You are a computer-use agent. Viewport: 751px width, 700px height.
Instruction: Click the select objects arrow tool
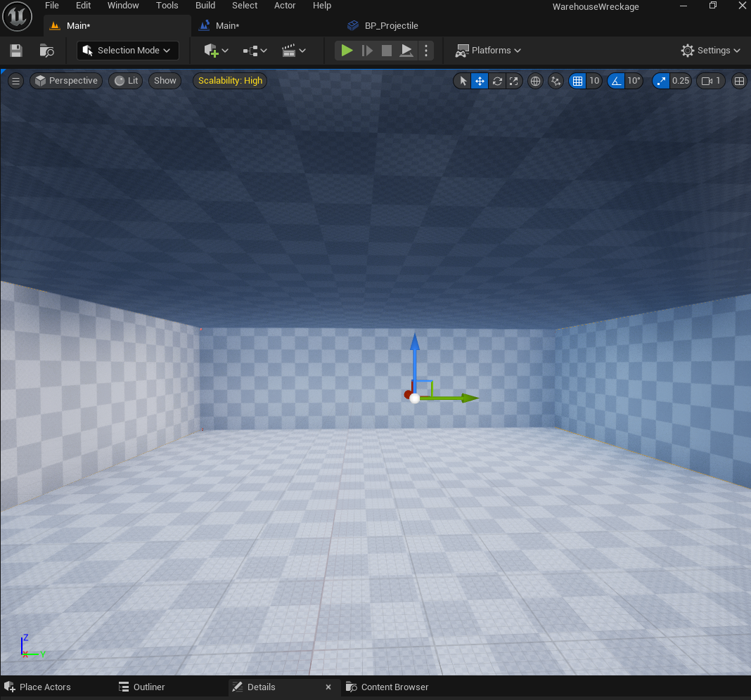pyautogui.click(x=463, y=81)
